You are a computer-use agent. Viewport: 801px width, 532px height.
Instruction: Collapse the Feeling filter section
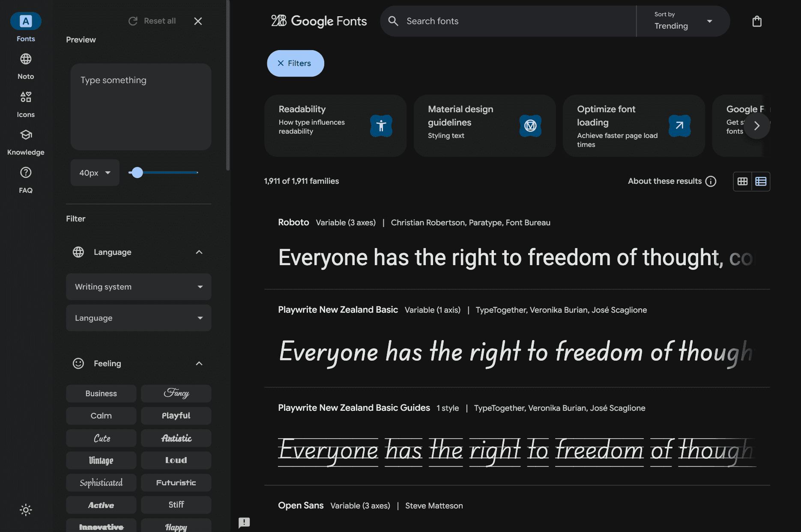[x=199, y=363]
